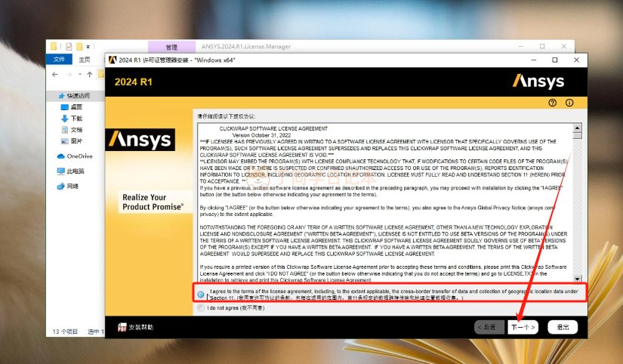The height and width of the screenshot is (364, 623).
Task: Click the Up arrow in File Explorer
Action: click(x=90, y=74)
